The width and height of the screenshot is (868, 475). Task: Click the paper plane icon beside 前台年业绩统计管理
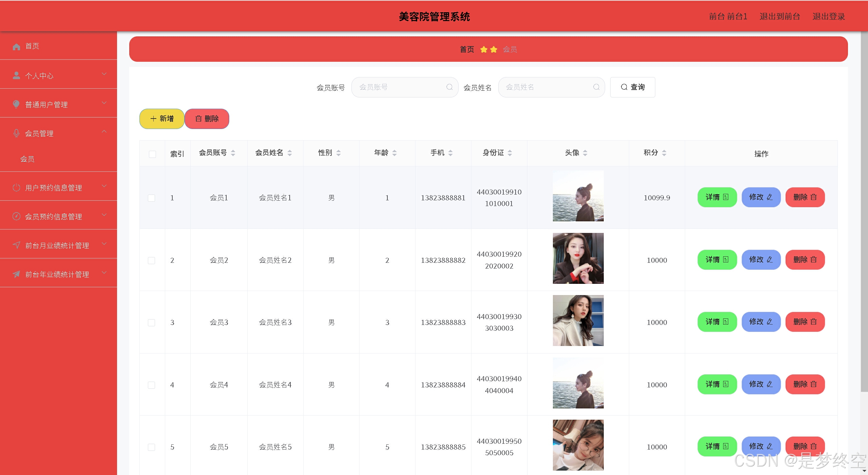[x=16, y=274]
